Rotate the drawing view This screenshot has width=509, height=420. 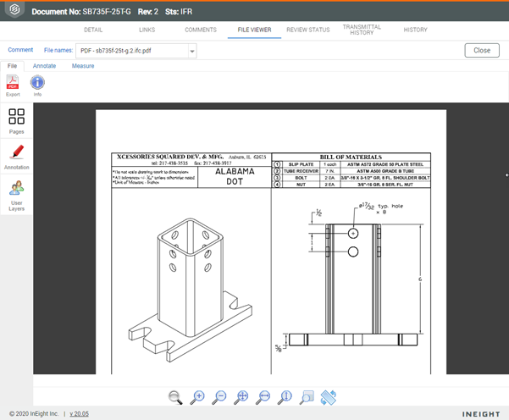[329, 396]
